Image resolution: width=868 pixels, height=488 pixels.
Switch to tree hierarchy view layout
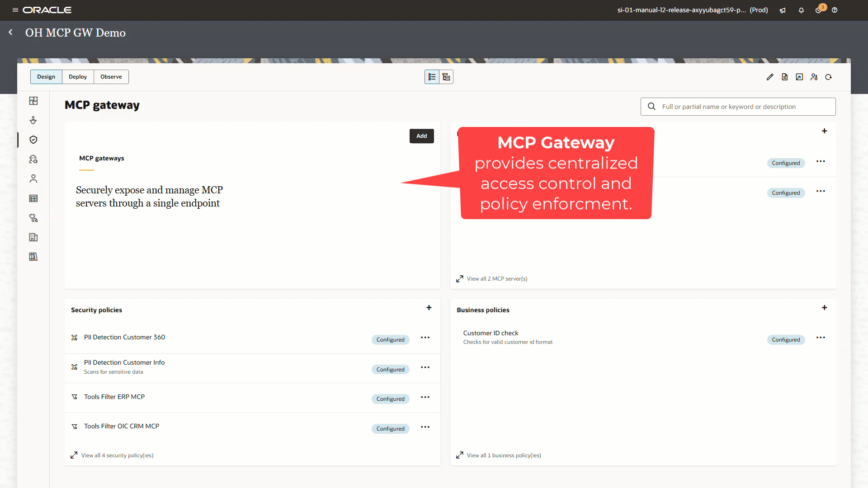[x=446, y=77]
